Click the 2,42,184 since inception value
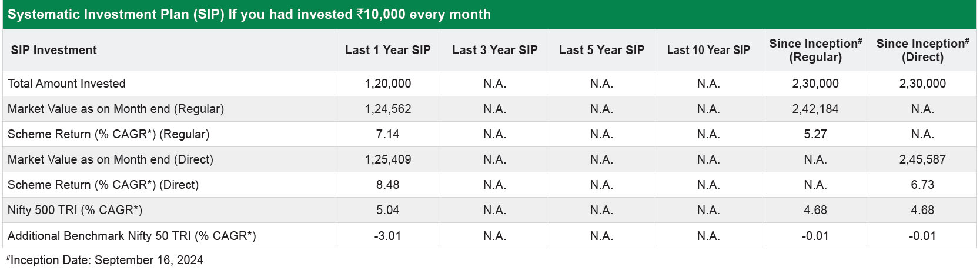 (x=815, y=109)
